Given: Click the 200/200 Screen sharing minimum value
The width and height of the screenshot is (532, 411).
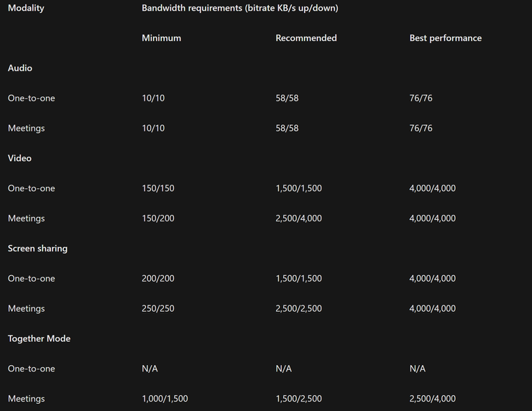Looking at the screenshot, I should [158, 279].
